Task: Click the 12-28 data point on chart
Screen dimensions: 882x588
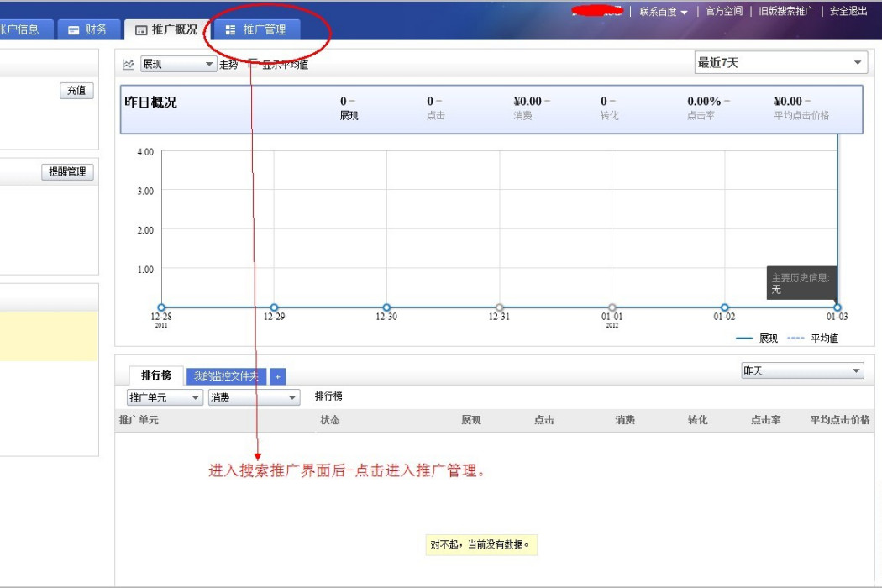Action: (161, 307)
